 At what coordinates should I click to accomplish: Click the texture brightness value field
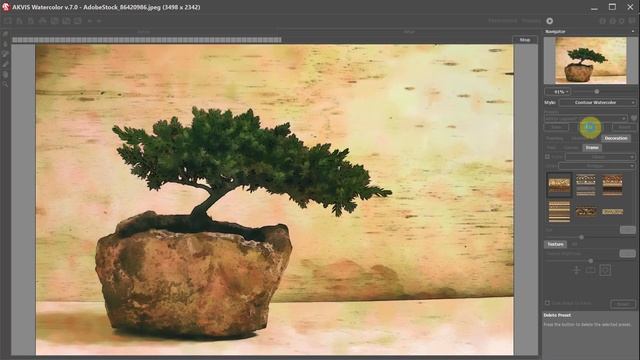pyautogui.click(x=627, y=253)
